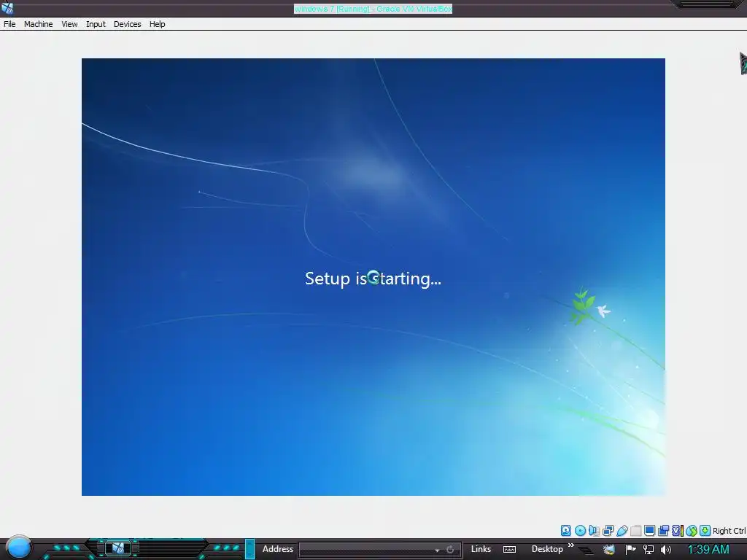Click the CPU virtualization indicator icon

677,531
